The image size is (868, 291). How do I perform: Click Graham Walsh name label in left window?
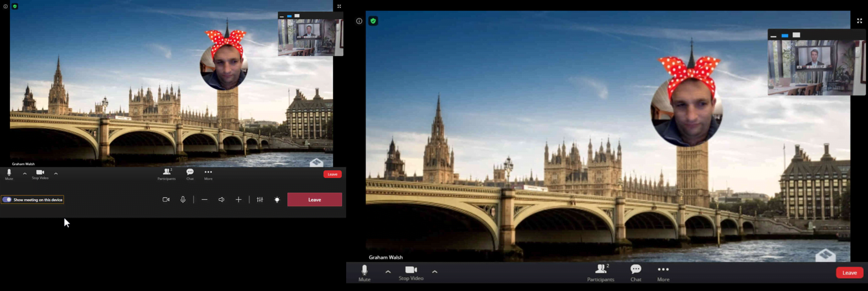23,164
